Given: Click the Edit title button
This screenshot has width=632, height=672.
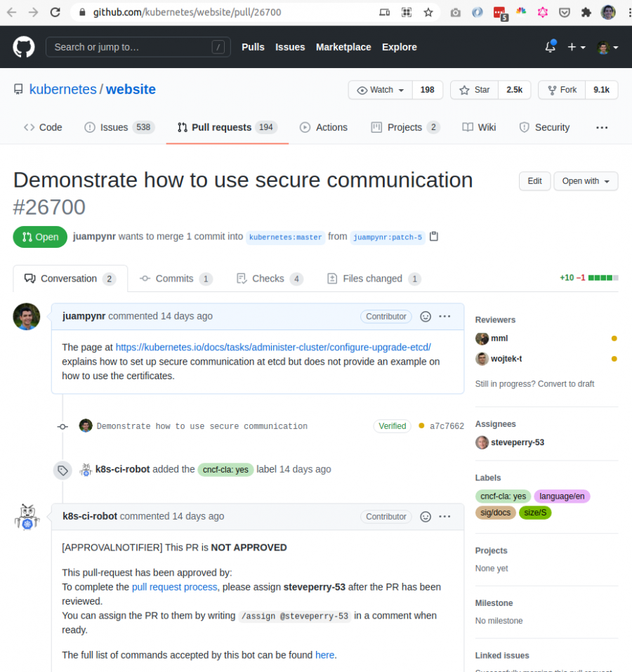Looking at the screenshot, I should pyautogui.click(x=534, y=181).
